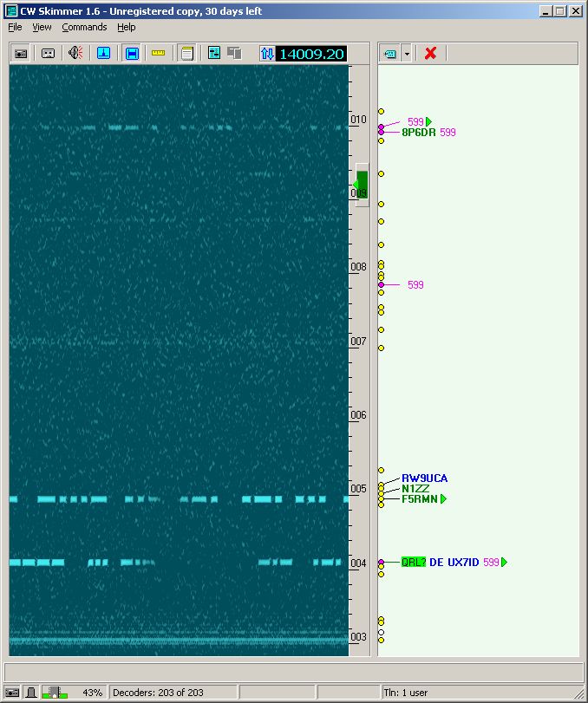This screenshot has width=588, height=703.
Task: Click the green arrow next to F5RMN
Action: (443, 499)
